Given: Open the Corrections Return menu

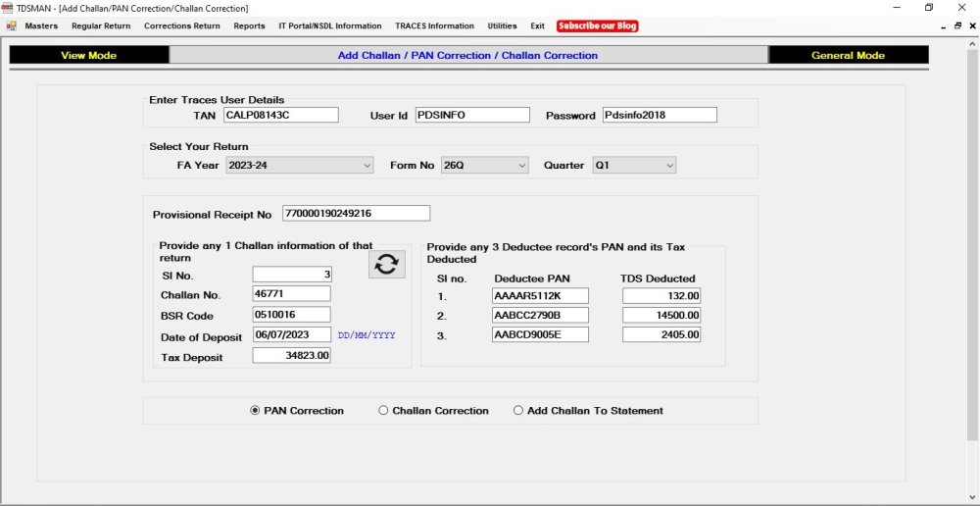Looking at the screenshot, I should click(x=182, y=25).
